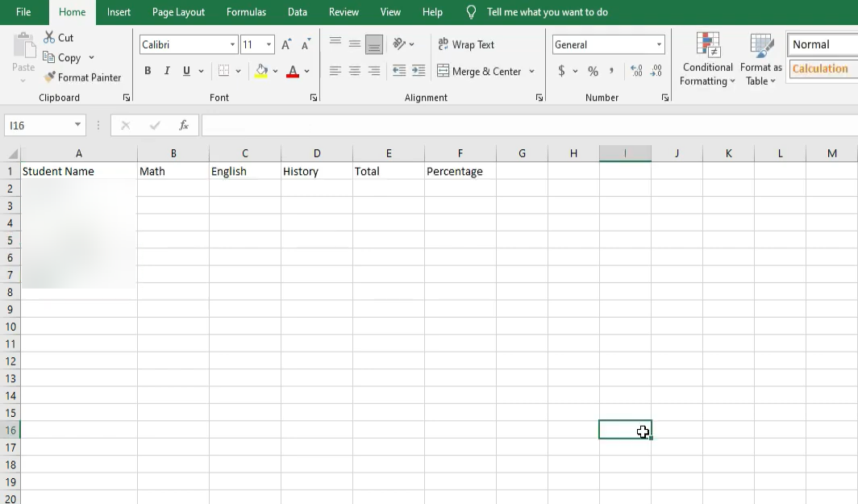Toggle Bold formatting
This screenshot has height=504, width=858.
[148, 71]
